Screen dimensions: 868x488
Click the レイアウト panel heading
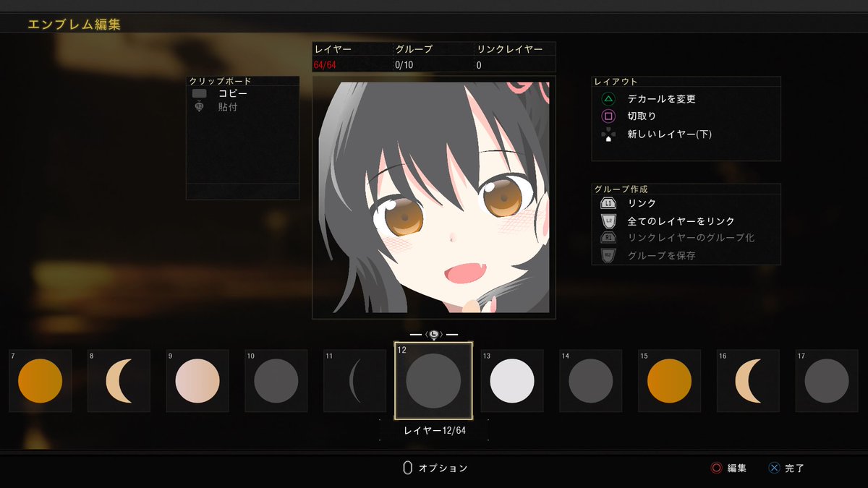(x=616, y=82)
